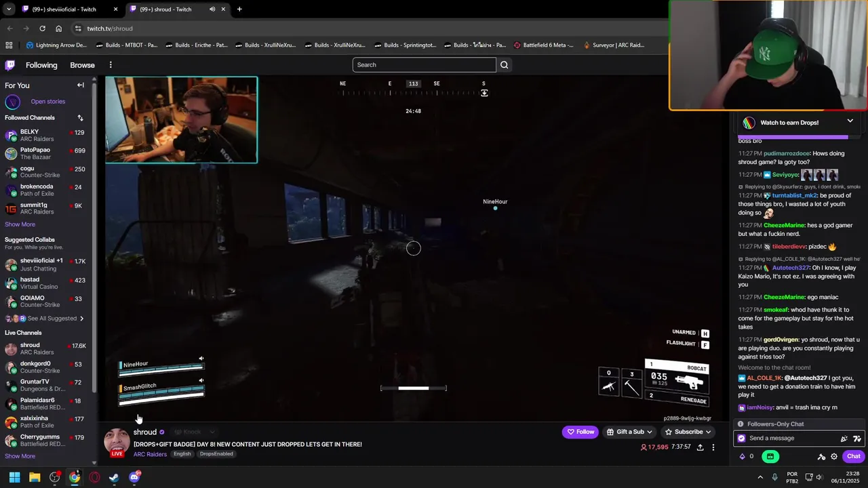Open the Browse nav item

[x=82, y=65]
